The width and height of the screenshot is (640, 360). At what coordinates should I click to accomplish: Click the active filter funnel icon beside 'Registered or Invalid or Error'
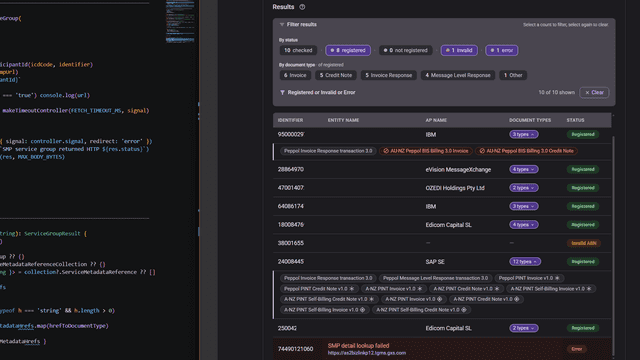point(282,93)
